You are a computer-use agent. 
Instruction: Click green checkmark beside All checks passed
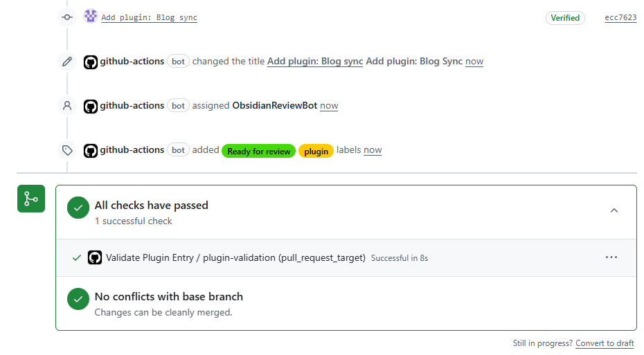pyautogui.click(x=78, y=208)
